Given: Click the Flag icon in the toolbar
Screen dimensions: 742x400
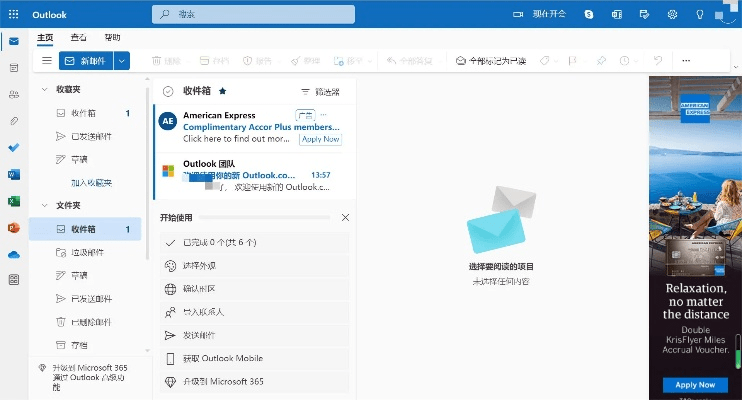Looking at the screenshot, I should [572, 61].
